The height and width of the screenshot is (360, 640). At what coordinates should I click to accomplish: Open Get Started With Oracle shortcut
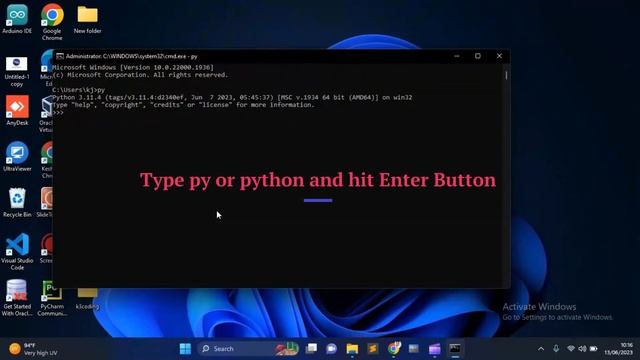[x=17, y=298]
